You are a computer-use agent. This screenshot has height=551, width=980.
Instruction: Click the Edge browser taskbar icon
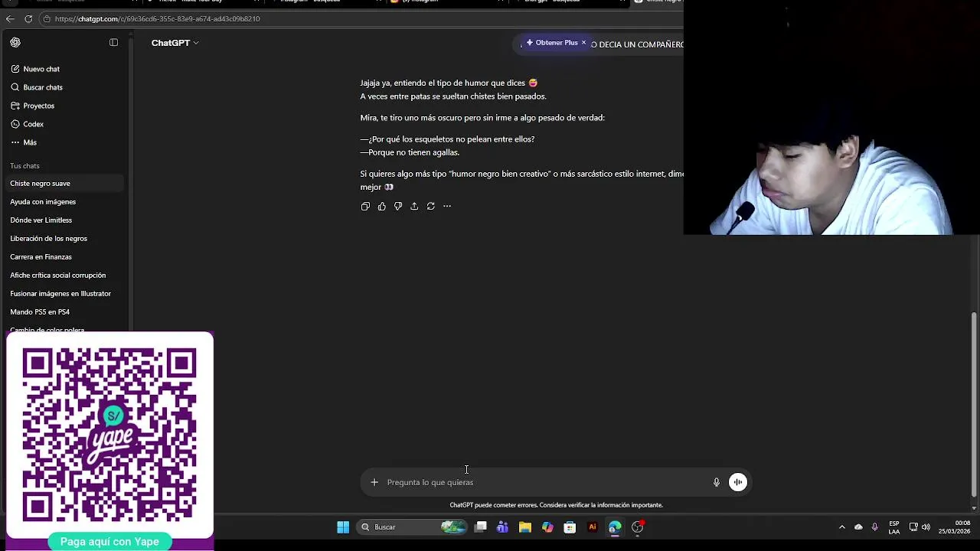pyautogui.click(x=615, y=527)
